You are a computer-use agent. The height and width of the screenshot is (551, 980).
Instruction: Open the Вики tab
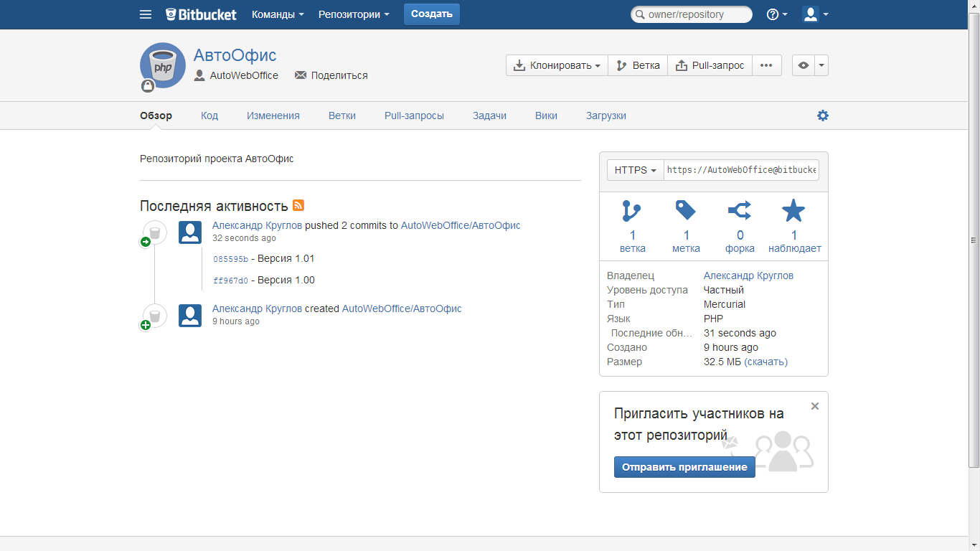tap(546, 116)
